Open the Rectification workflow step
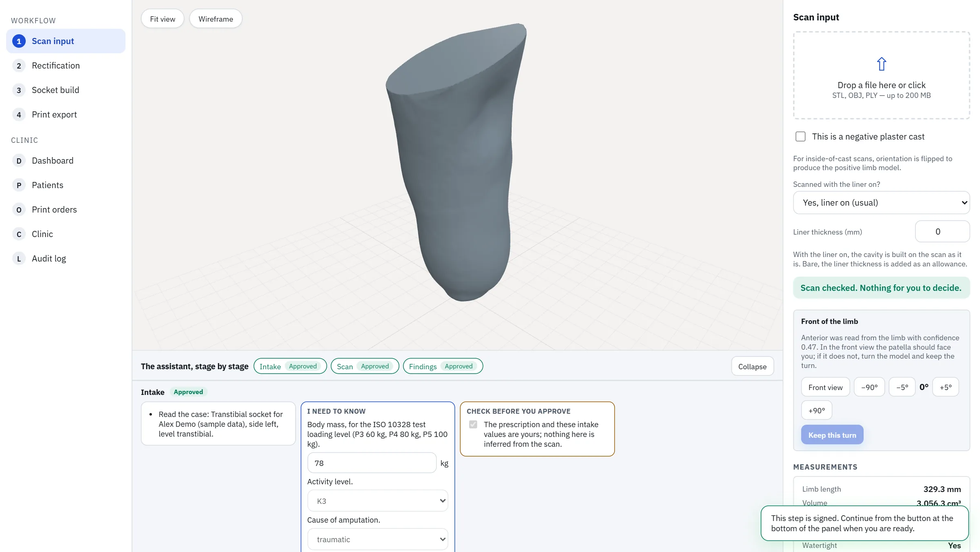 tap(66, 66)
